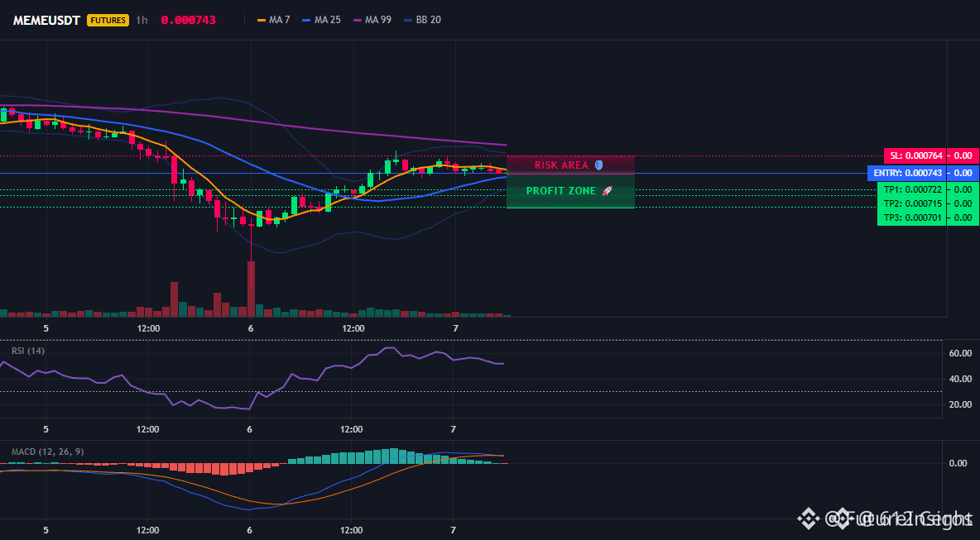The image size is (980, 540).
Task: Expand the RSI (14) indicator settings
Action: point(28,351)
